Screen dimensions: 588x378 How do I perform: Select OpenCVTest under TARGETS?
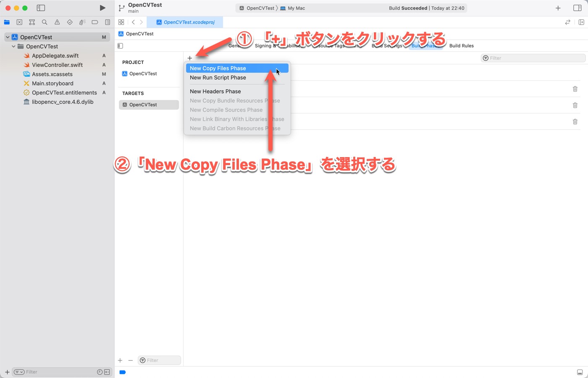pos(149,105)
